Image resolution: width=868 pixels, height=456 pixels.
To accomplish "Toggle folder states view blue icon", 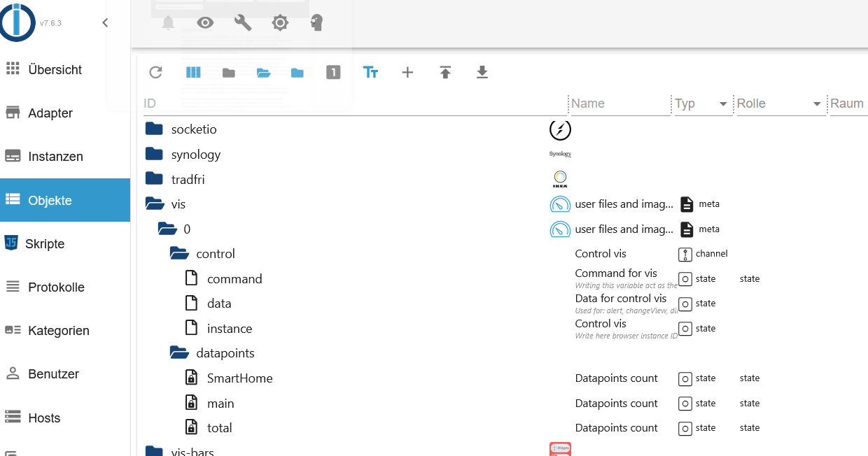I will click(x=297, y=73).
